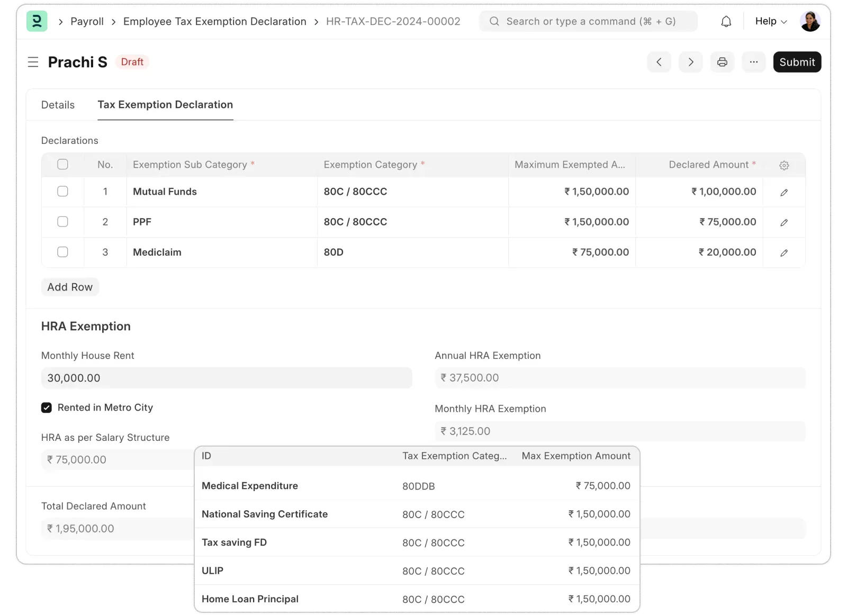Open the three-dot more actions menu

point(754,62)
